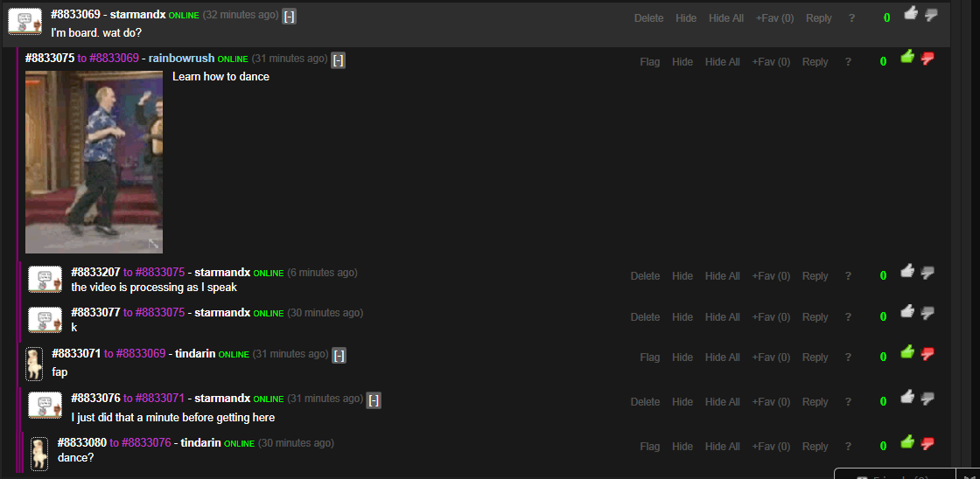Thumbs down tindarin's "dance?" comment
Image resolution: width=980 pixels, height=479 pixels.
click(x=928, y=443)
